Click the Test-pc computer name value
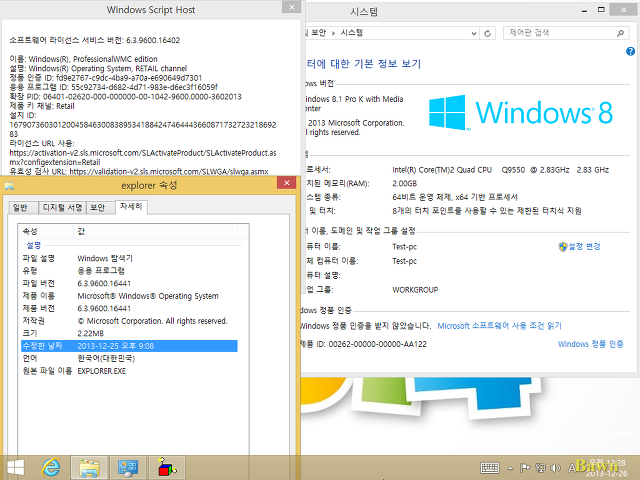 coord(404,247)
